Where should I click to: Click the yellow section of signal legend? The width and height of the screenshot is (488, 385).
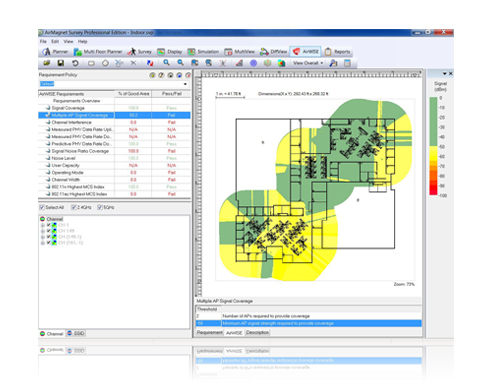[433, 153]
